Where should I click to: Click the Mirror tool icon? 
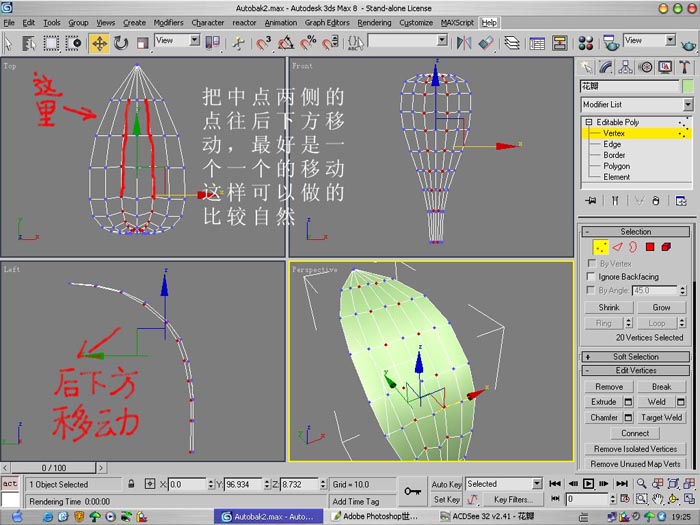463,43
